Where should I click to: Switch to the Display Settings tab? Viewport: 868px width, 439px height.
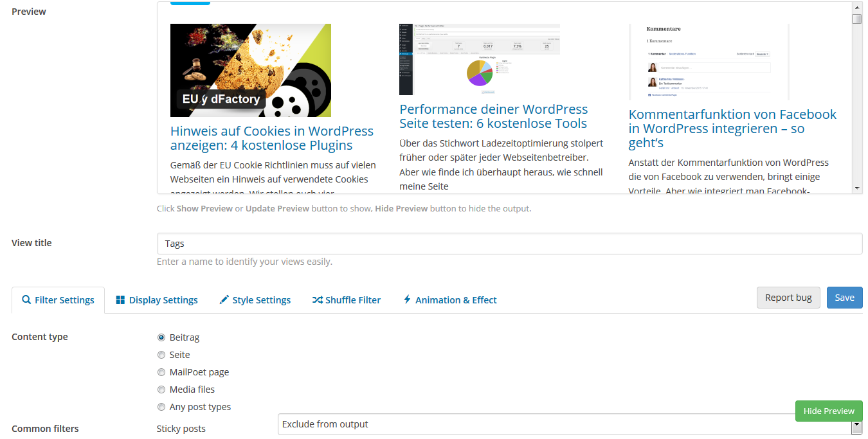157,300
